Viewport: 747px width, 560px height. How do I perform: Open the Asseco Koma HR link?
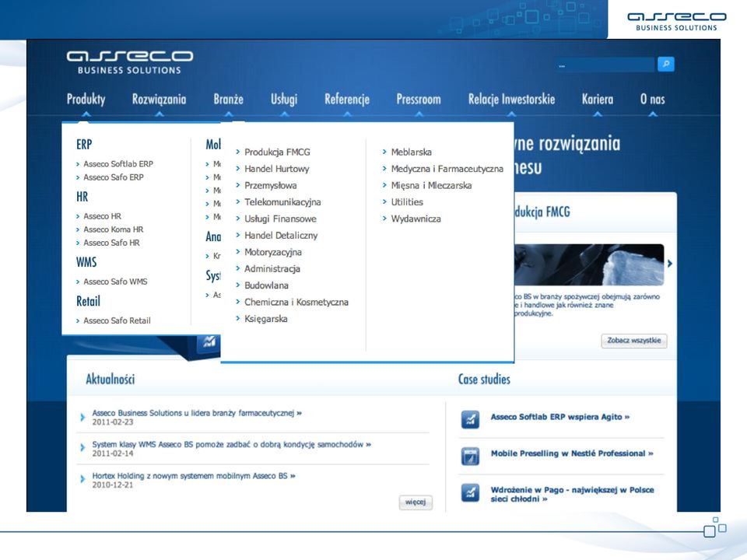click(114, 229)
